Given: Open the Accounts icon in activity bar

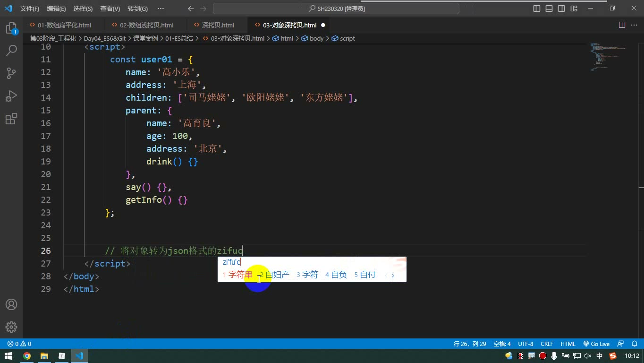Looking at the screenshot, I should [x=11, y=304].
